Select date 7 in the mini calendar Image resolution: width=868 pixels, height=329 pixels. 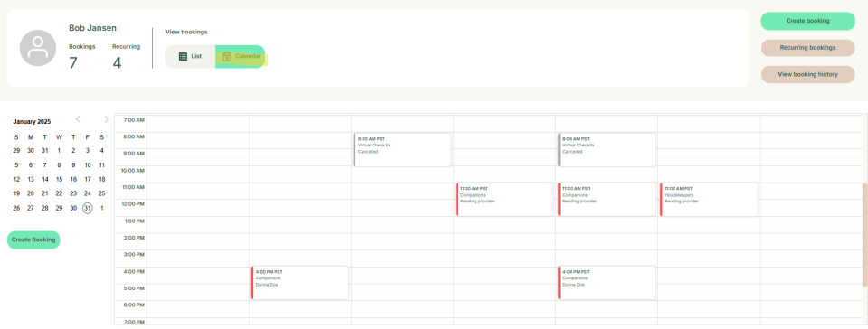click(x=45, y=164)
